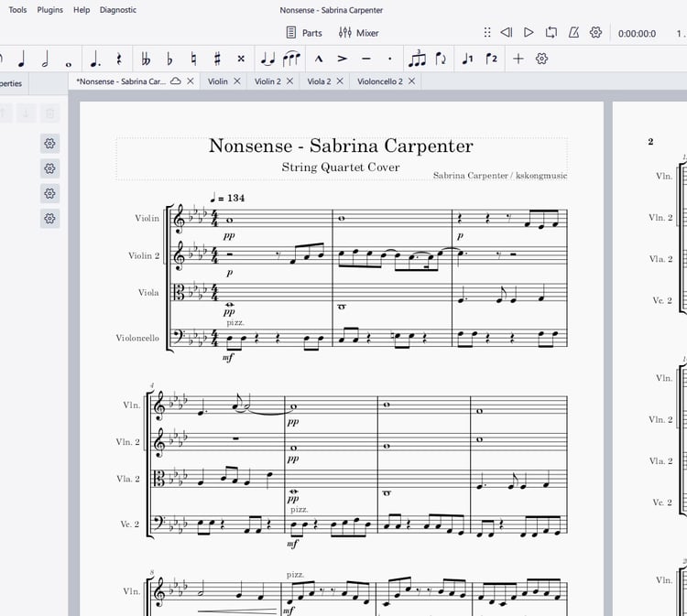
Task: Close the Violin part tab
Action: [x=237, y=81]
